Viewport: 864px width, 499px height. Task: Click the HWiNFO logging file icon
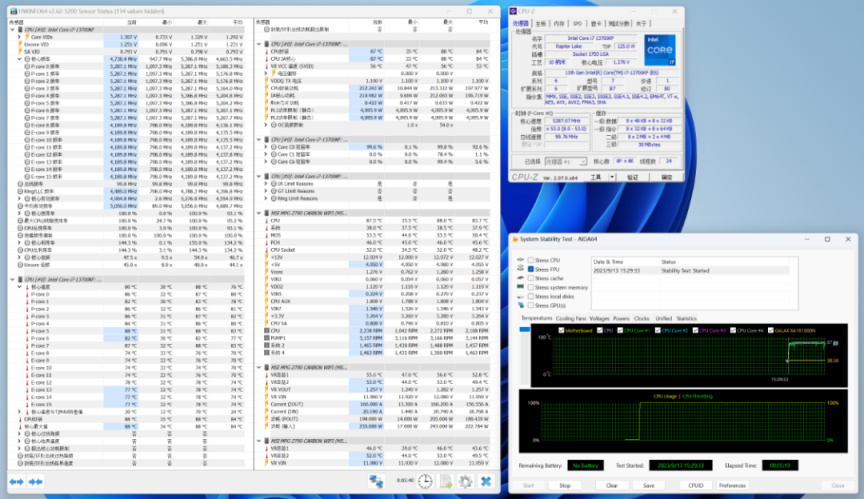coord(445,481)
